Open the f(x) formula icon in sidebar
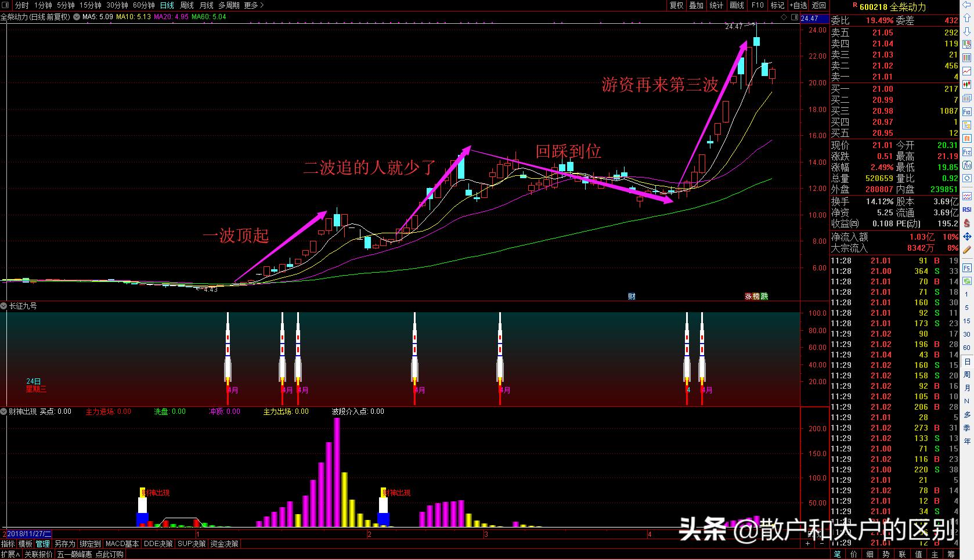 [968, 165]
